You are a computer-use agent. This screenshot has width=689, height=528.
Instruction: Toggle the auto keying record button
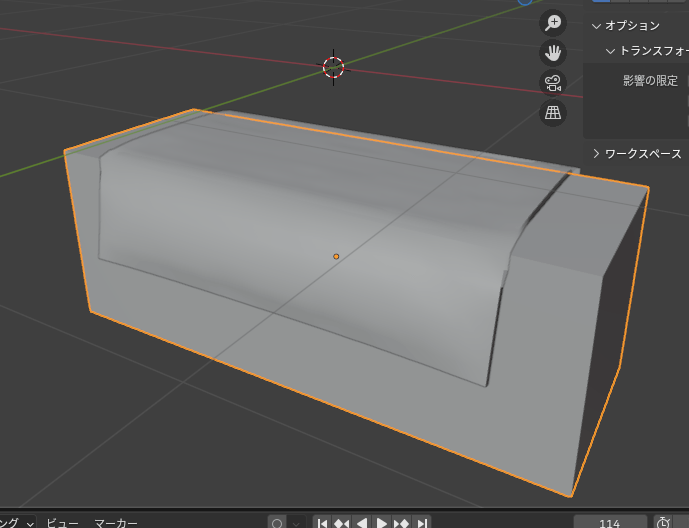277,522
